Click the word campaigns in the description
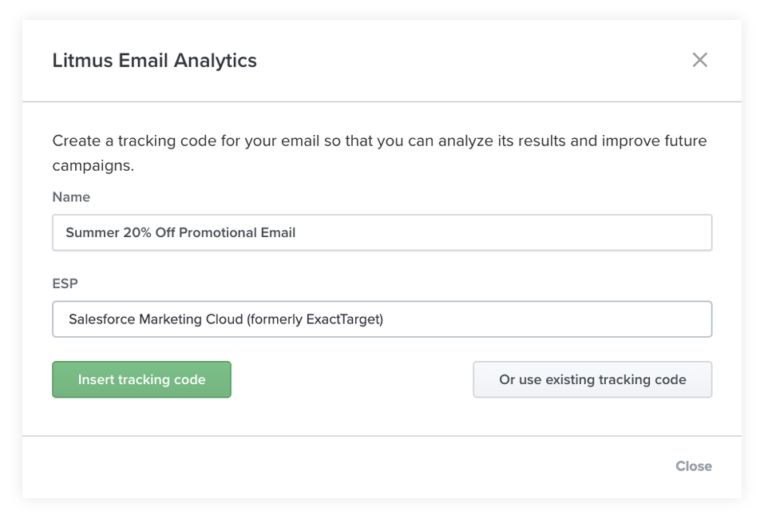Screen dimensions: 768x519 tap(93, 165)
